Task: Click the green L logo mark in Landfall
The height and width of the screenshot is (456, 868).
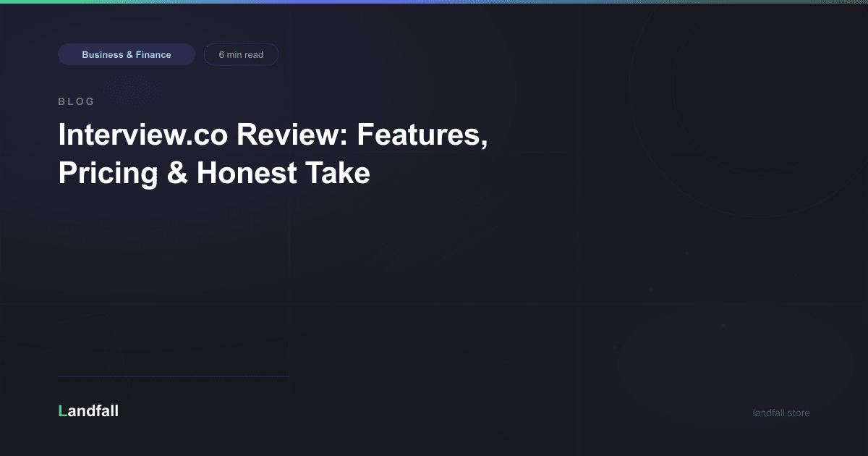Action: (x=61, y=410)
